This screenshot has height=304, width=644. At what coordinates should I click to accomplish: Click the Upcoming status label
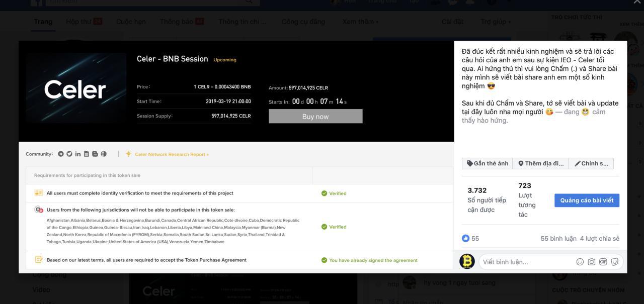225,60
